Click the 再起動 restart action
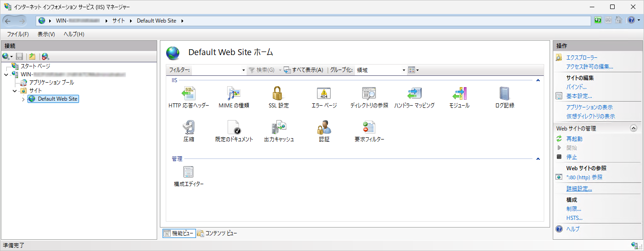 coord(574,139)
